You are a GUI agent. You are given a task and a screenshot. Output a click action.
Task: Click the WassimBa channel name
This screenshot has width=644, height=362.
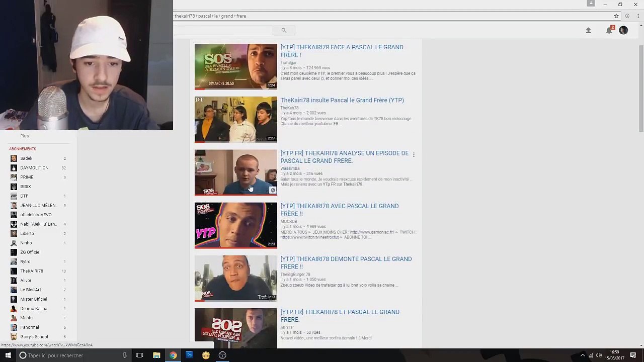click(x=290, y=168)
